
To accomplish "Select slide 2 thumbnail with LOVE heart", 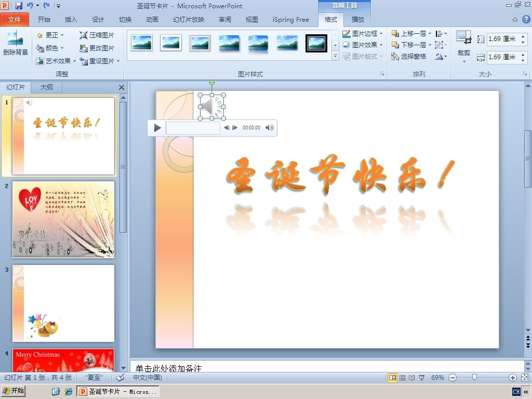I will point(63,220).
